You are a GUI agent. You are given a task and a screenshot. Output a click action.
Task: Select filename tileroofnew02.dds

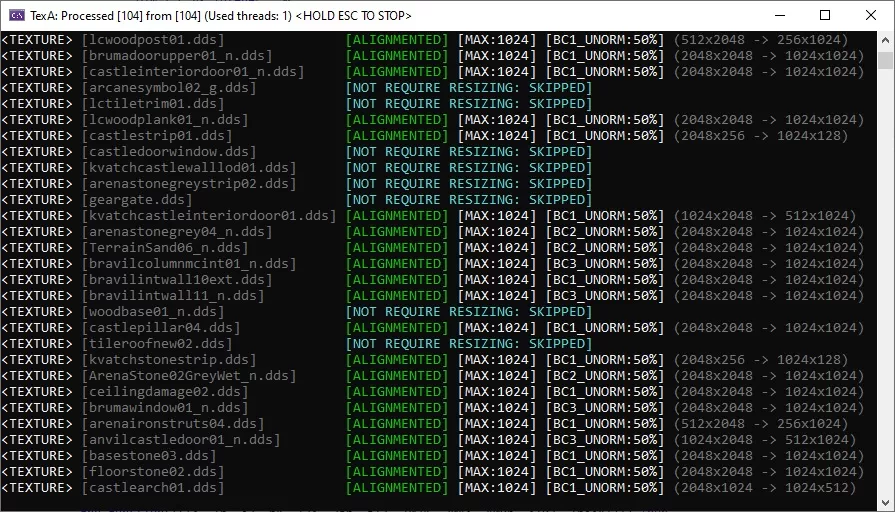pyautogui.click(x=157, y=344)
